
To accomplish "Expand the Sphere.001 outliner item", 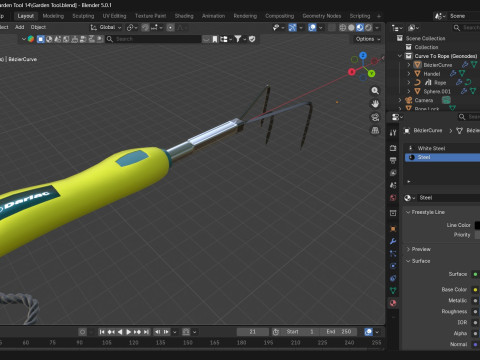I will click(409, 91).
